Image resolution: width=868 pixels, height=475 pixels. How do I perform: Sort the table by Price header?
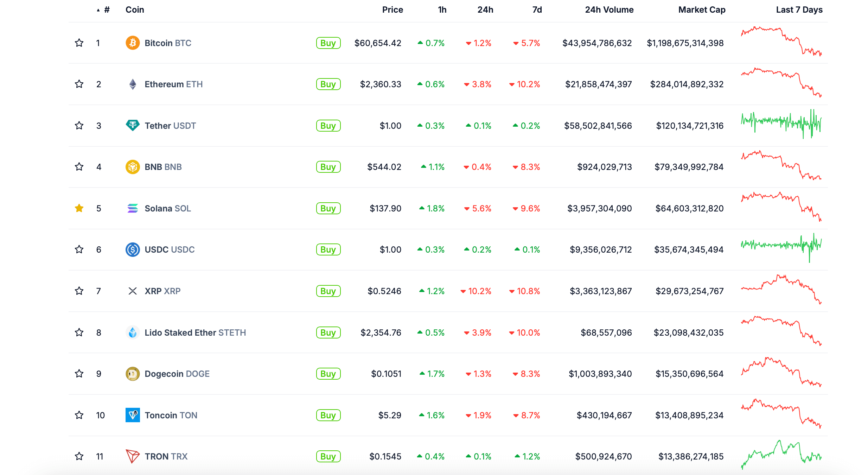tap(392, 10)
